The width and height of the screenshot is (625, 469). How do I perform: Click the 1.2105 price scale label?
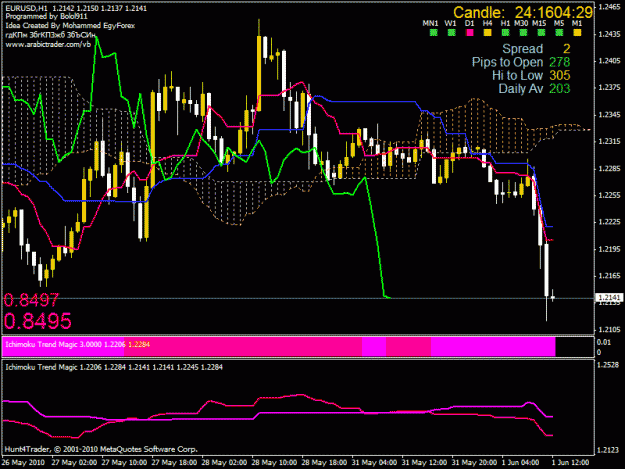tap(609, 330)
